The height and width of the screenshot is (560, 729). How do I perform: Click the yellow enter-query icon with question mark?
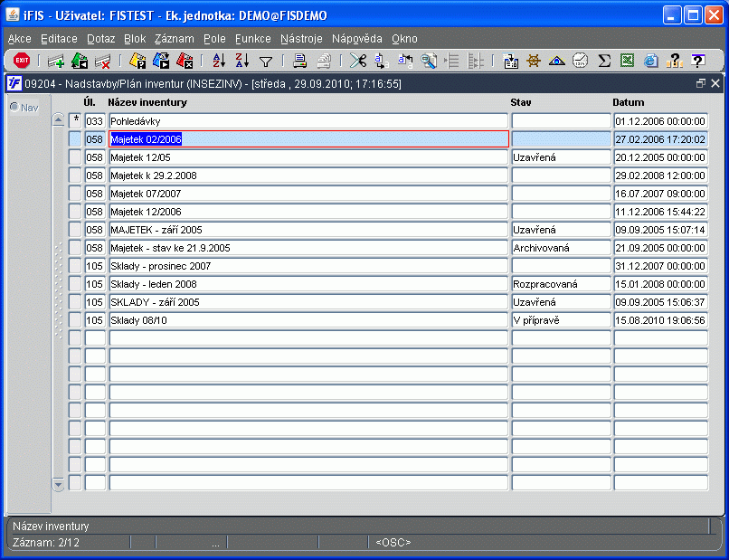coord(137,61)
